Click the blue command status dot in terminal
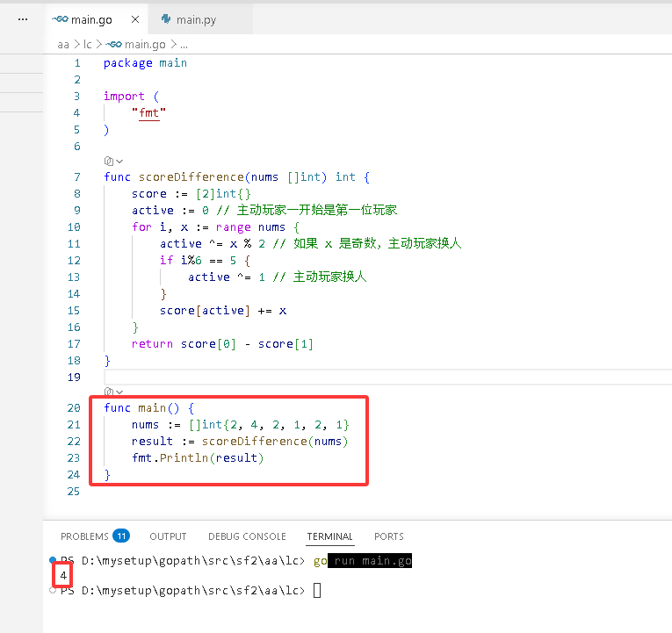Viewport: 672px width, 633px height. pos(53,560)
